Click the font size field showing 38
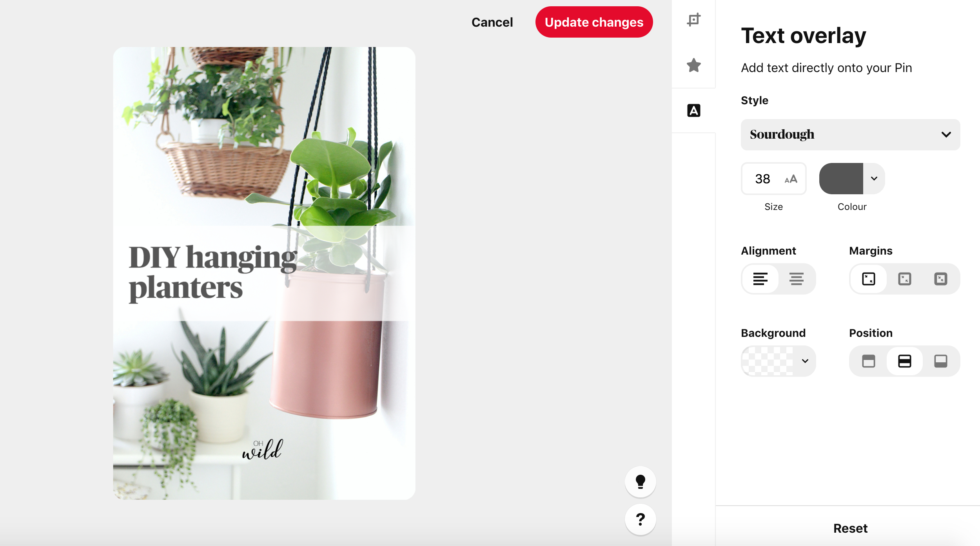Image resolution: width=980 pixels, height=546 pixels. [x=773, y=179]
